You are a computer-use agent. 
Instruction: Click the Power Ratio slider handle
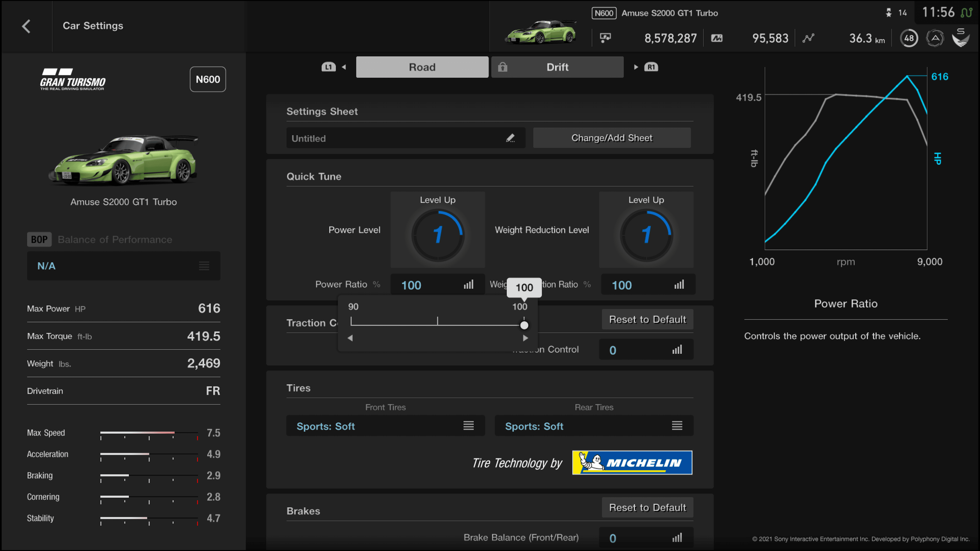click(x=524, y=325)
